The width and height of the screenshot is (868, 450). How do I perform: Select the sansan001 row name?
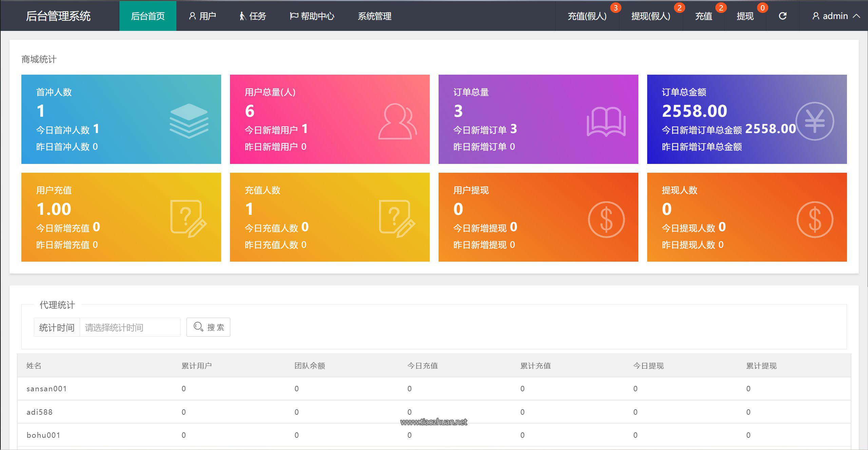click(x=46, y=389)
